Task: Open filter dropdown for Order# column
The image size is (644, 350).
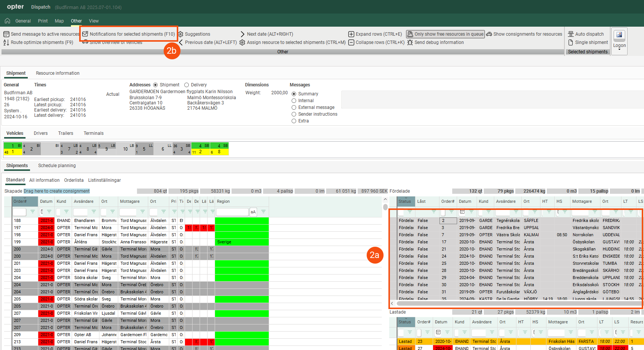Action: coord(33,212)
